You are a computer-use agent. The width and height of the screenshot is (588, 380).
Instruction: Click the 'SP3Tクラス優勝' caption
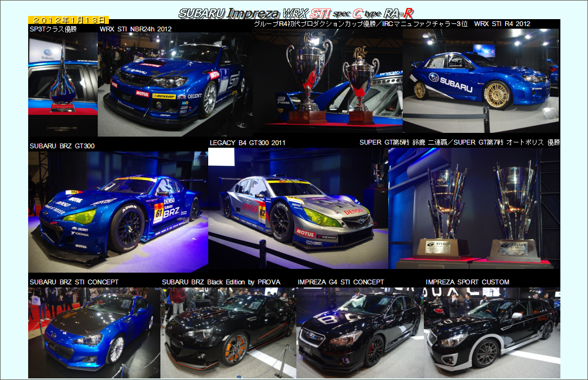(x=53, y=29)
